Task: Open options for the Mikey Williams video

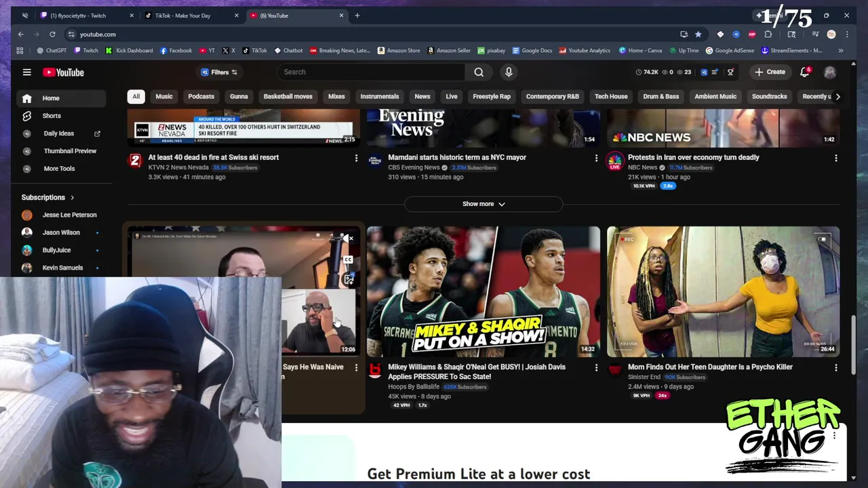Action: [x=596, y=367]
